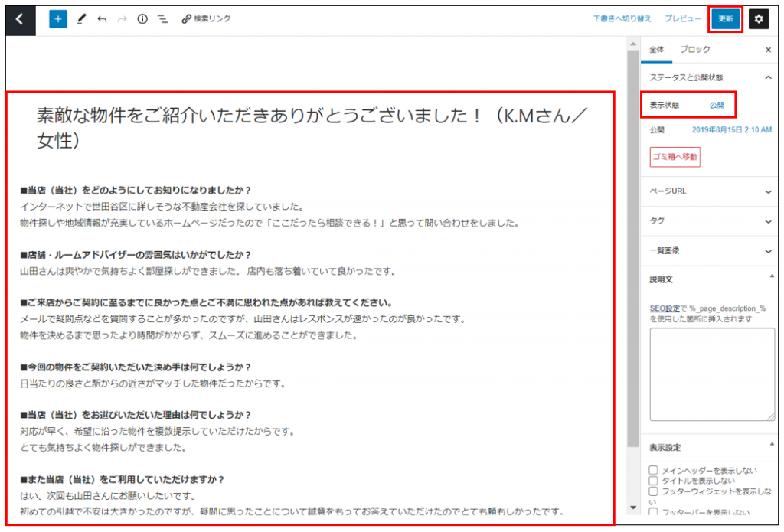
Task: Expand the タグ section
Action: 708,221
